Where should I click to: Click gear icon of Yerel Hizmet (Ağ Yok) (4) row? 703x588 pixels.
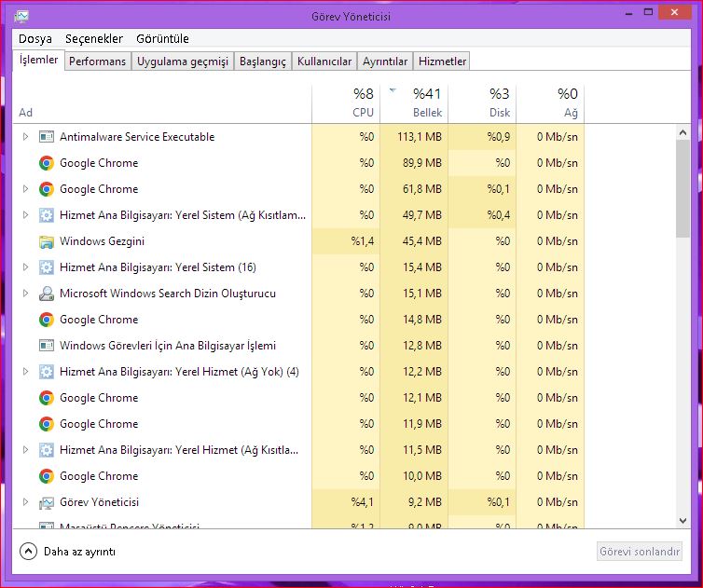click(x=47, y=372)
